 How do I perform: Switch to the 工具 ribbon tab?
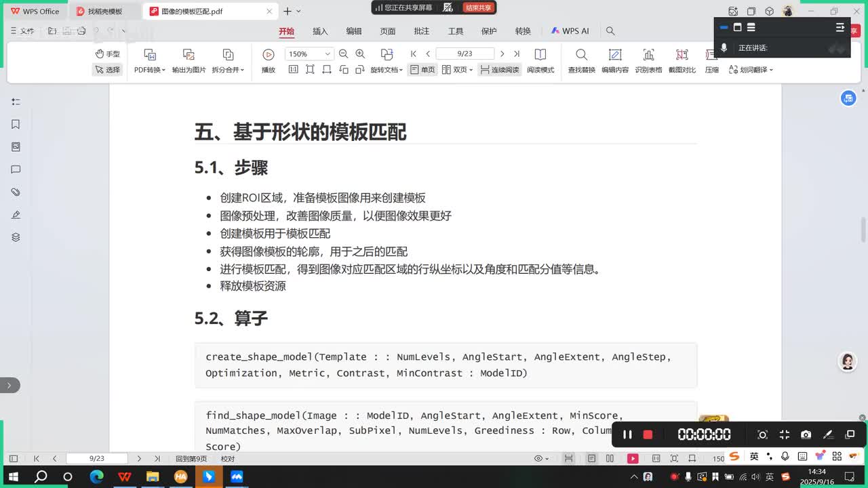(x=456, y=31)
